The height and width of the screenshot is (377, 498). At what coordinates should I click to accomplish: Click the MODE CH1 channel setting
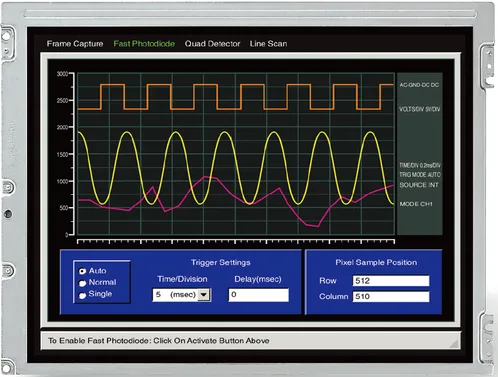tap(416, 204)
